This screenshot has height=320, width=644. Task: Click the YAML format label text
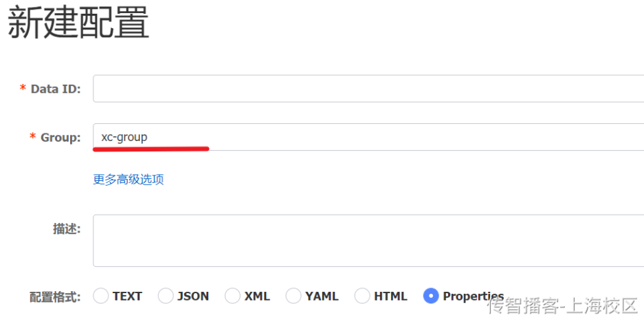(322, 296)
